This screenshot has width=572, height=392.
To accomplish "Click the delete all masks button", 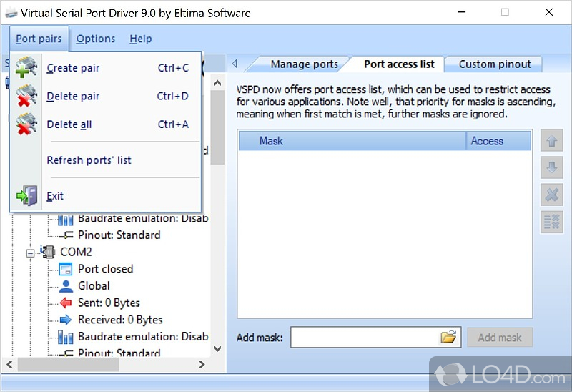I will [551, 222].
